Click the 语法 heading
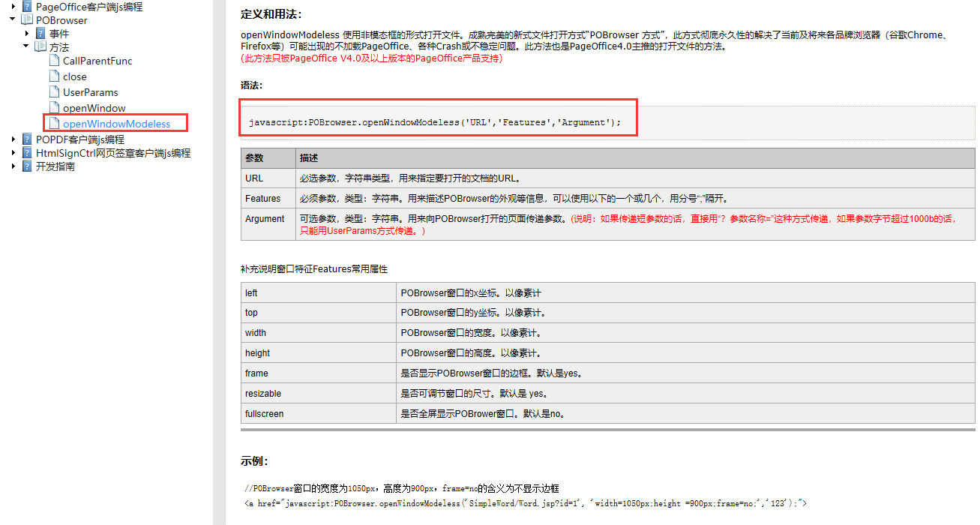The width and height of the screenshot is (980, 525). (252, 85)
